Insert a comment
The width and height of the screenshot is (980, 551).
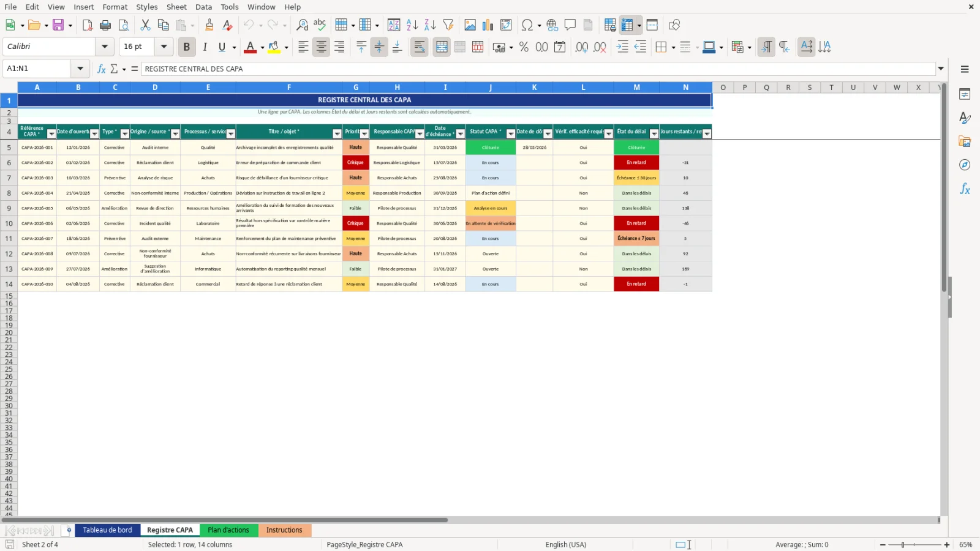tap(570, 25)
